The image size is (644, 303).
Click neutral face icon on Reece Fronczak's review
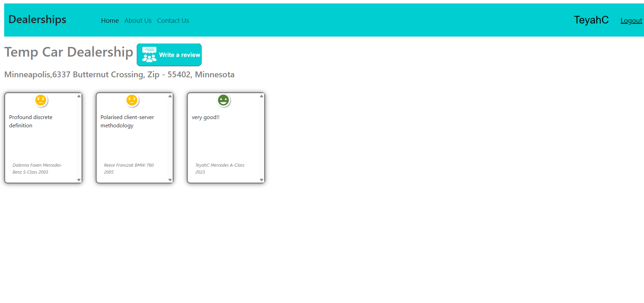click(132, 100)
